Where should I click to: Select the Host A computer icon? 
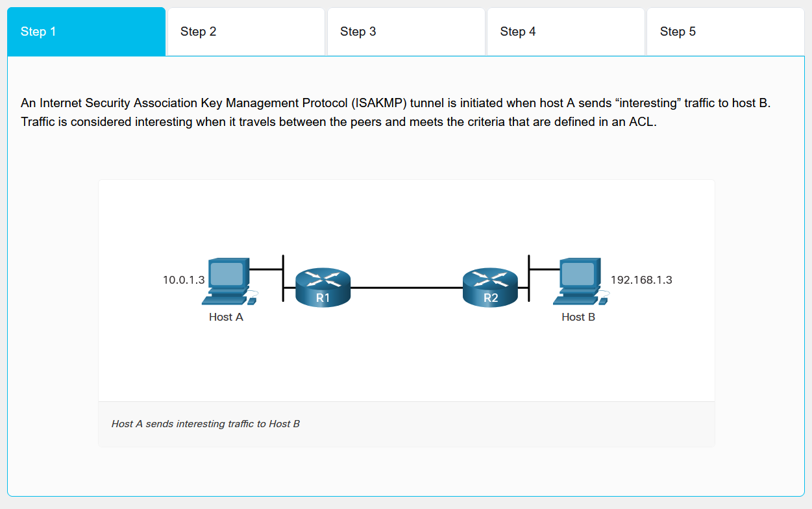pos(227,282)
